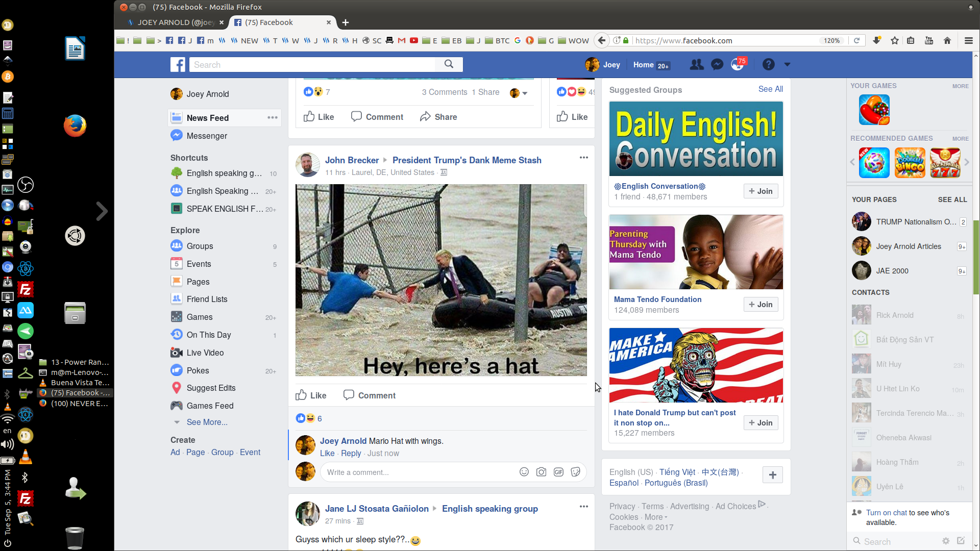Click GIF icon in comment box
Viewport: 980px width, 551px height.
pyautogui.click(x=558, y=472)
